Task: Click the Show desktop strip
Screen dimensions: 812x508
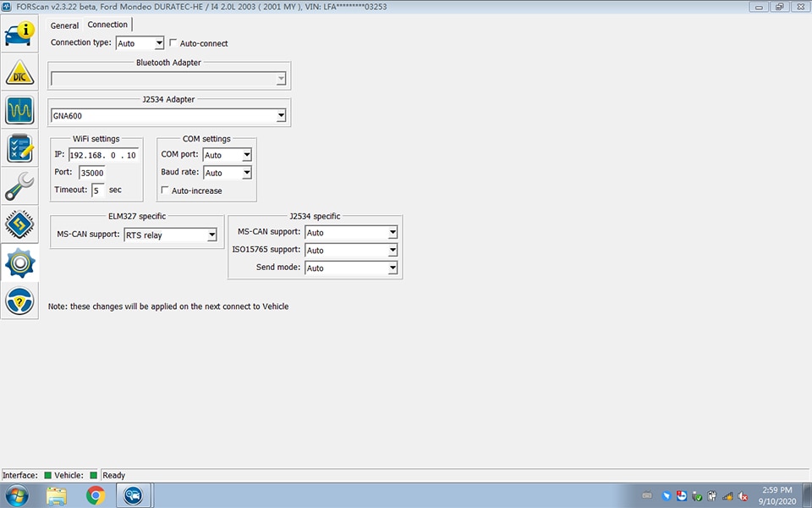Action: pyautogui.click(x=807, y=495)
